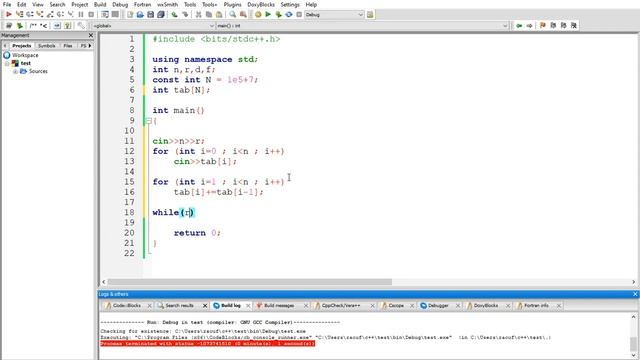Image resolution: width=640 pixels, height=360 pixels.
Task: Click the Toggle bookmark flag icon
Action: (x=542, y=25)
